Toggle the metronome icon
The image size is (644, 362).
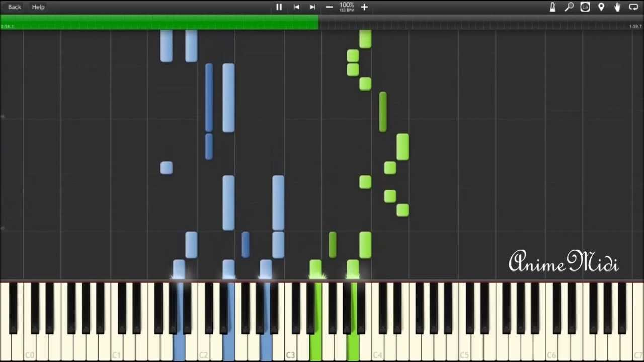pos(552,7)
